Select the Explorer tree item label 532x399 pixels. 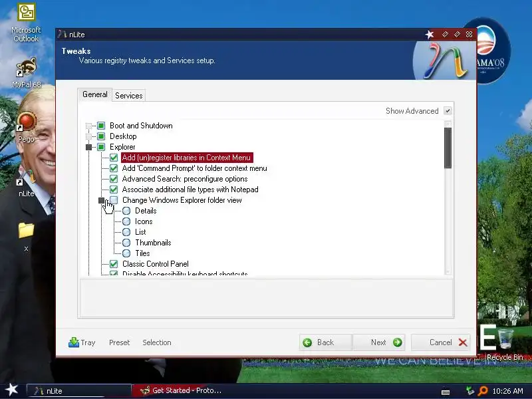tap(122, 147)
